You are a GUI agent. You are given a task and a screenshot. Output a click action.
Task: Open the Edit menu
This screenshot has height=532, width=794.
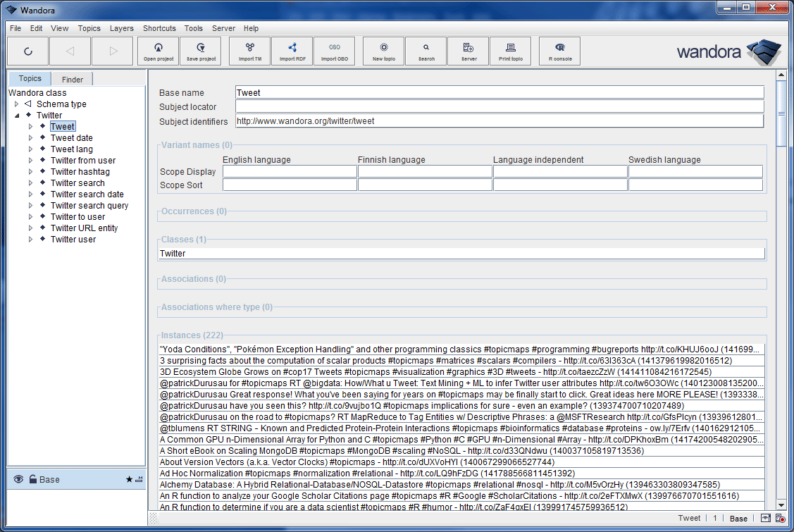36,28
